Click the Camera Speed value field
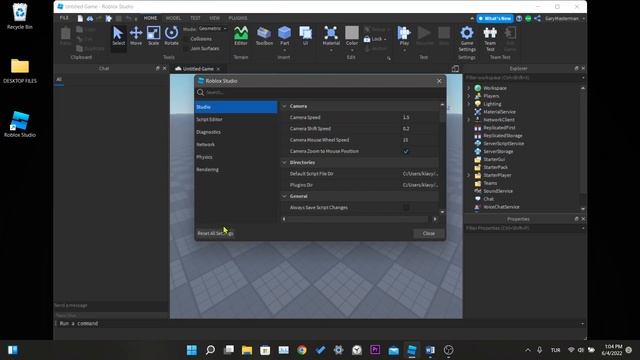The width and height of the screenshot is (640, 360). [420, 118]
